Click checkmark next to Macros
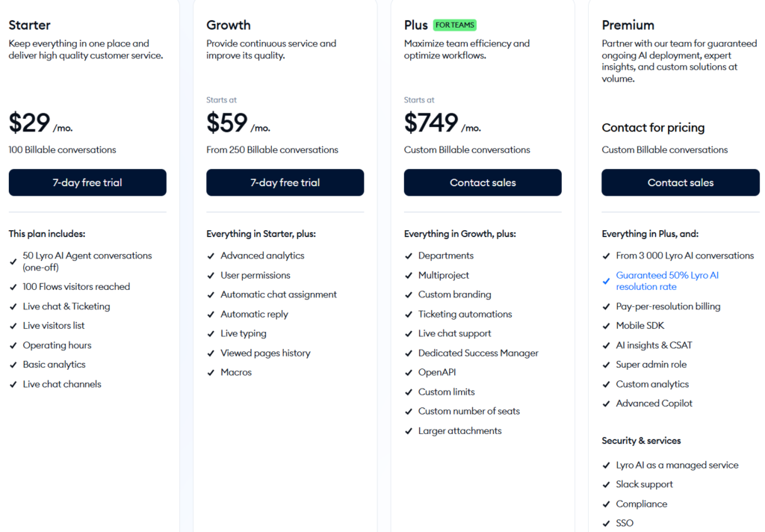 pos(211,373)
